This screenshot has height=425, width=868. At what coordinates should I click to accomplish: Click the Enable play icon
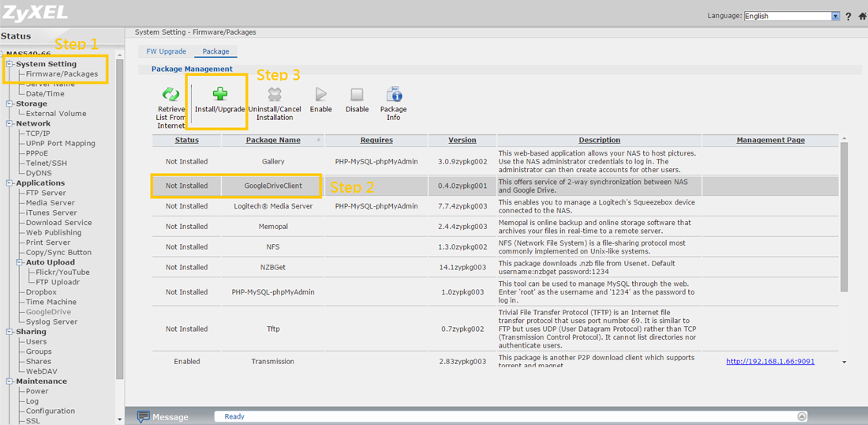[321, 94]
